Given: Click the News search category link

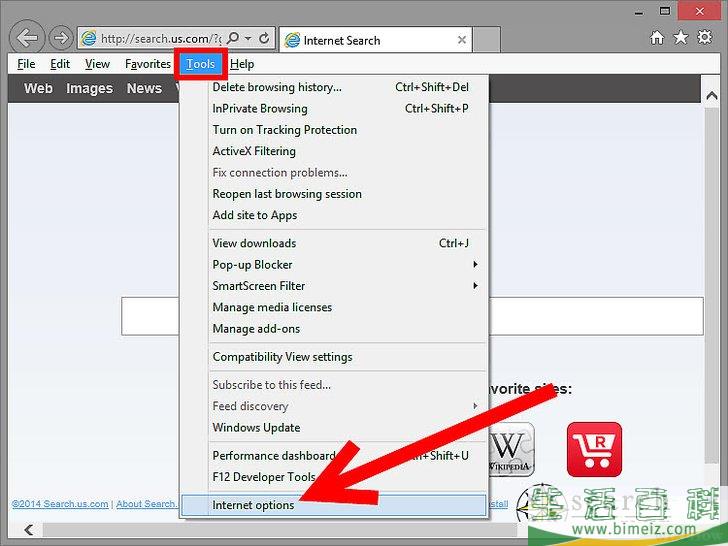Looking at the screenshot, I should pyautogui.click(x=144, y=88).
